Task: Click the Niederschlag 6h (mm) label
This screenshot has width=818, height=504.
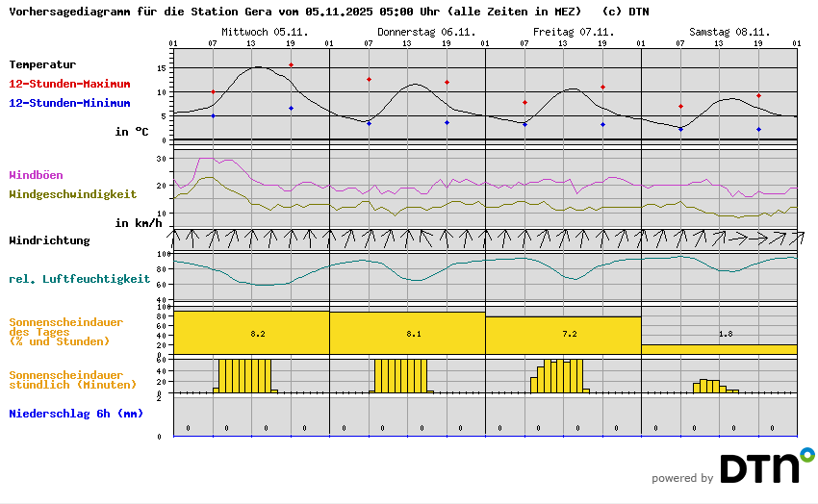Action: (75, 414)
